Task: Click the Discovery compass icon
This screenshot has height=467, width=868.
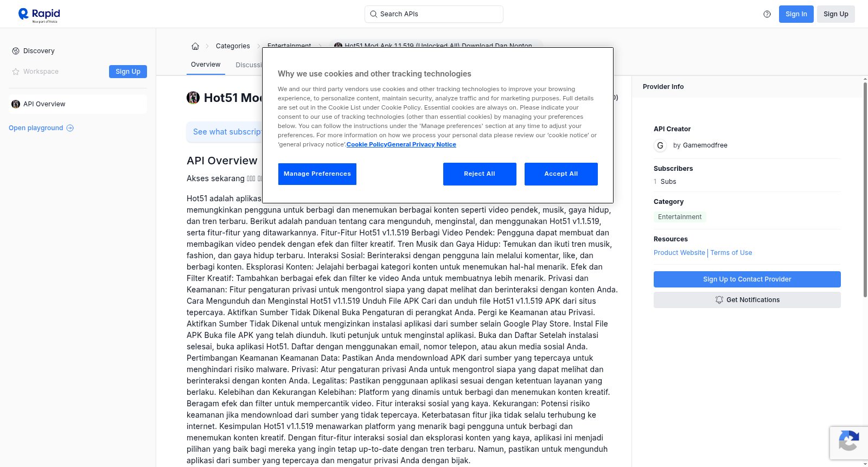Action: tap(16, 51)
